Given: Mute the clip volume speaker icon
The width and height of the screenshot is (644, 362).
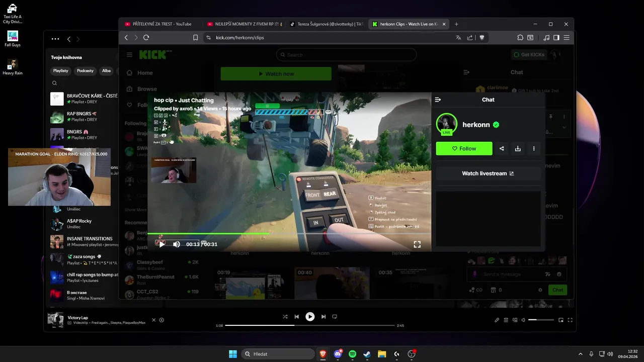Looking at the screenshot, I should 177,244.
